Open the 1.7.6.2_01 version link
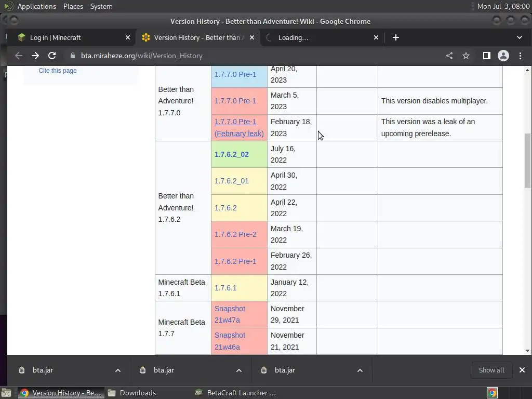The height and width of the screenshot is (399, 532). 231,181
